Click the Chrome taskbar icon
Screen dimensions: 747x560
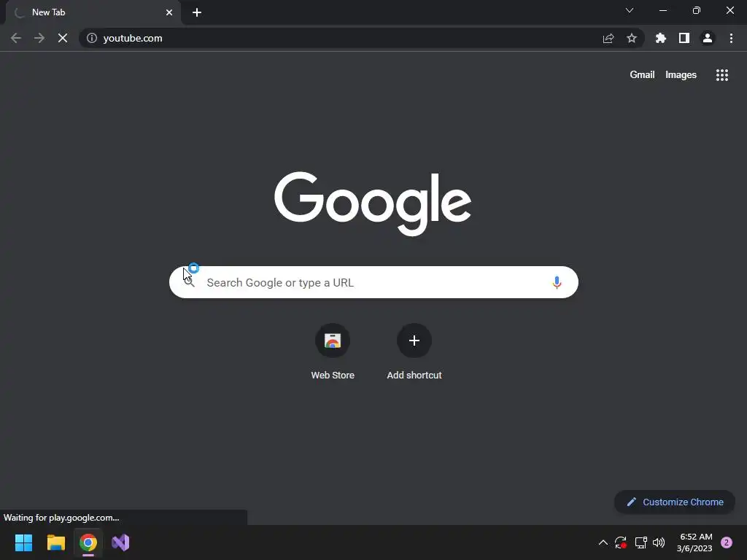pos(88,542)
